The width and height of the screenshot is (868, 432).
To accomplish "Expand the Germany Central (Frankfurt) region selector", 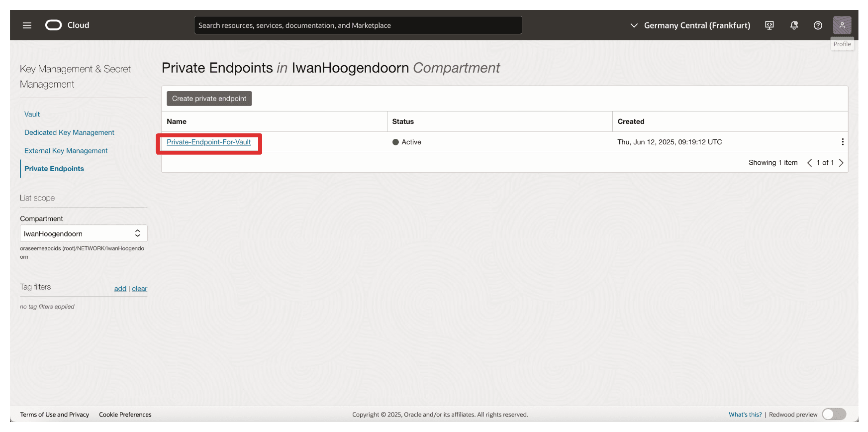I will click(x=690, y=25).
